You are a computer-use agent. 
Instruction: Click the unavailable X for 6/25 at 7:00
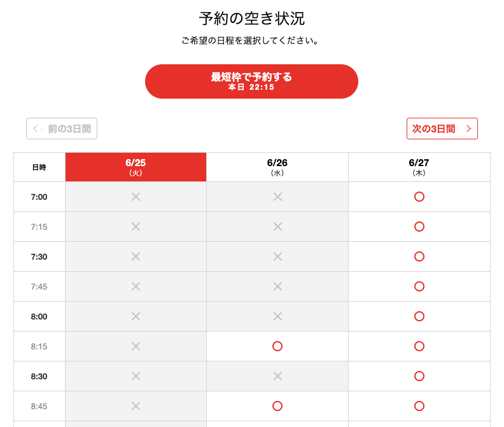[136, 197]
